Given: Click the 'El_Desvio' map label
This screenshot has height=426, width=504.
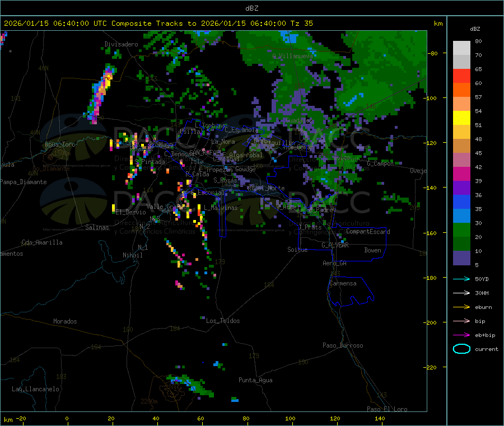Looking at the screenshot, I should [130, 212].
